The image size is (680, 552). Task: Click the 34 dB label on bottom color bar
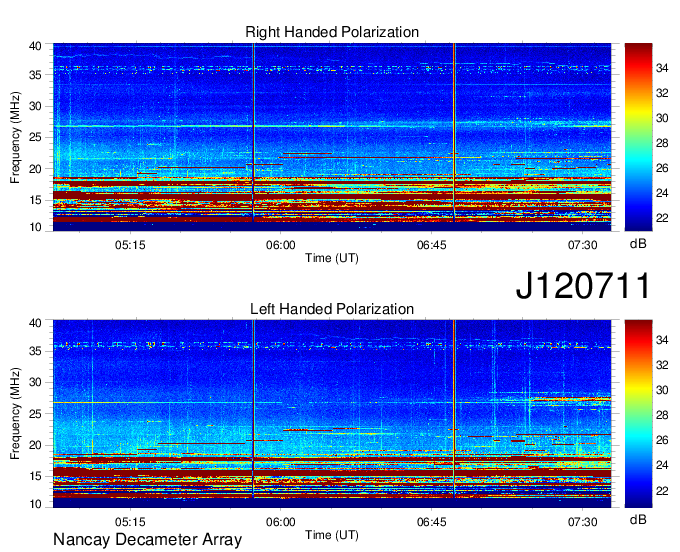click(662, 340)
